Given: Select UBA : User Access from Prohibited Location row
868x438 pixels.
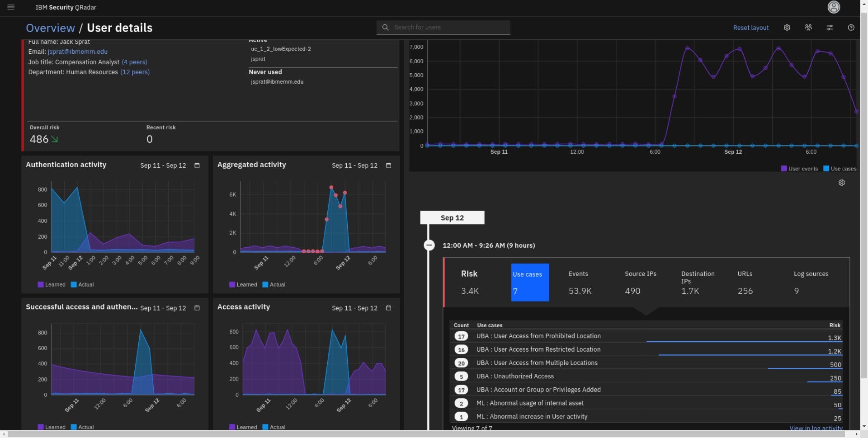Looking at the screenshot, I should [x=646, y=336].
